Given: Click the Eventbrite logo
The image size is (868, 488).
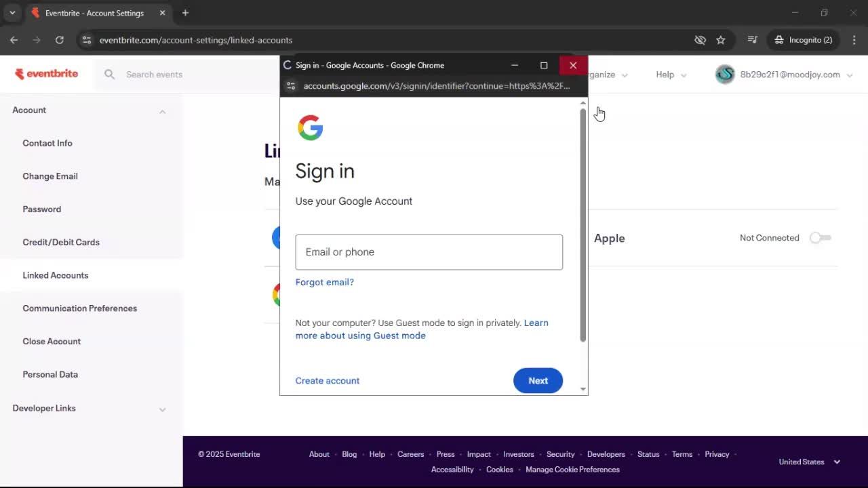Looking at the screenshot, I should tap(47, 74).
